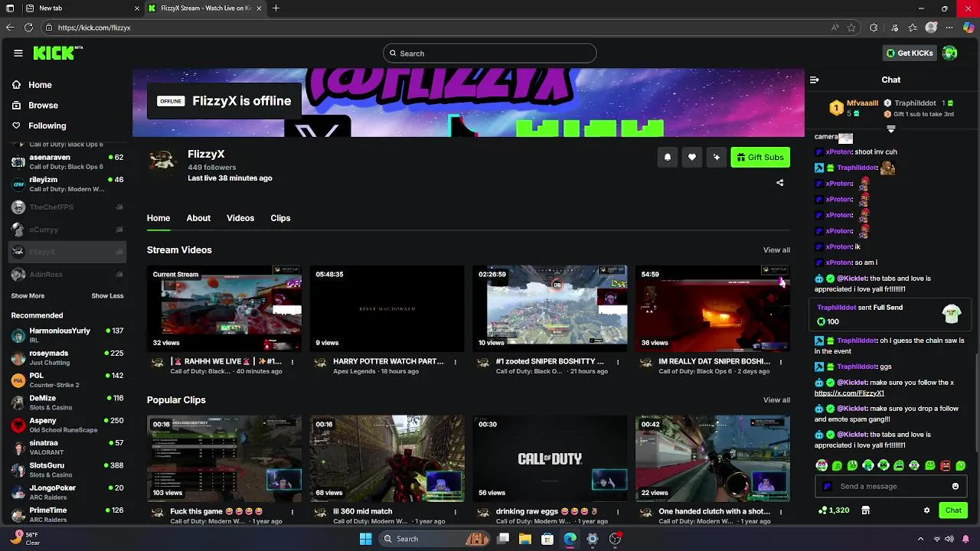Open File Explorer from taskbar
Viewport: 980px width, 551px height.
coord(525,539)
